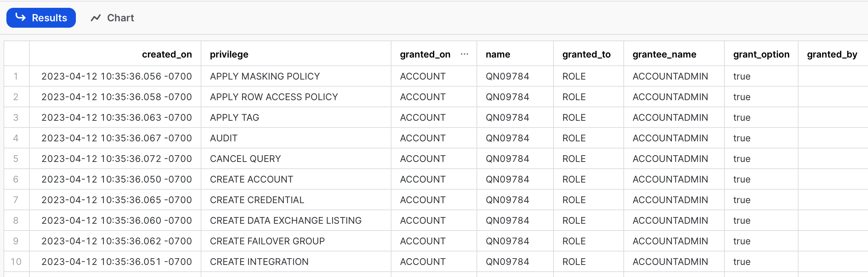868x277 pixels.
Task: Select row number 8
Action: point(16,221)
